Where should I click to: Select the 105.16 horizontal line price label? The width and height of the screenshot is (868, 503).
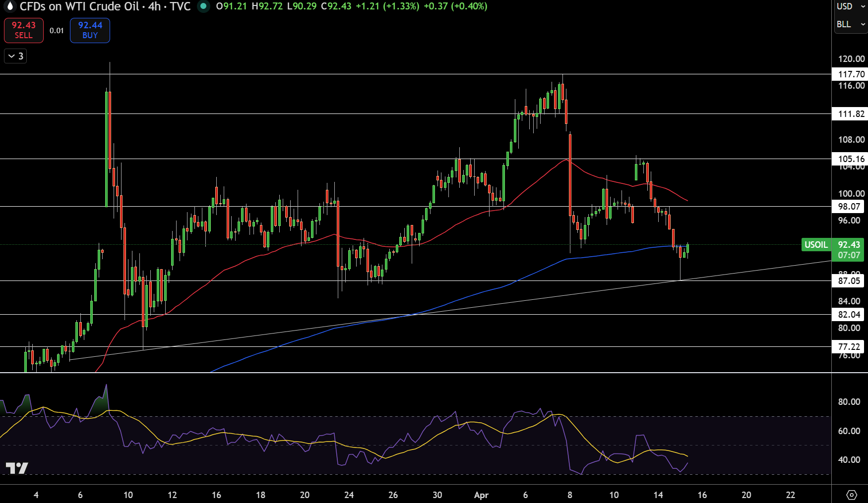coord(850,159)
